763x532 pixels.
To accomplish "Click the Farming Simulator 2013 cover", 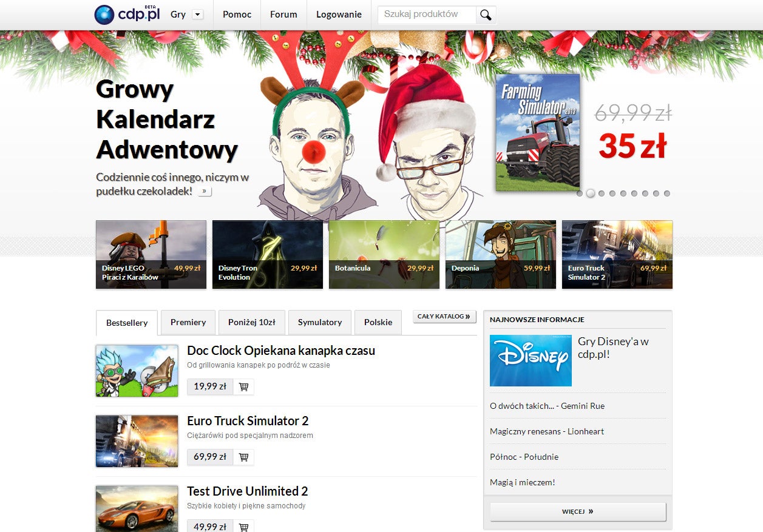I will [x=538, y=133].
